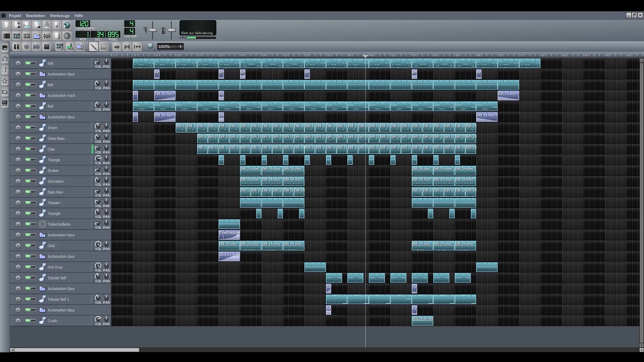The width and height of the screenshot is (644, 362).
Task: Open gear actions menu for Schnalzen track
Action: (18, 181)
